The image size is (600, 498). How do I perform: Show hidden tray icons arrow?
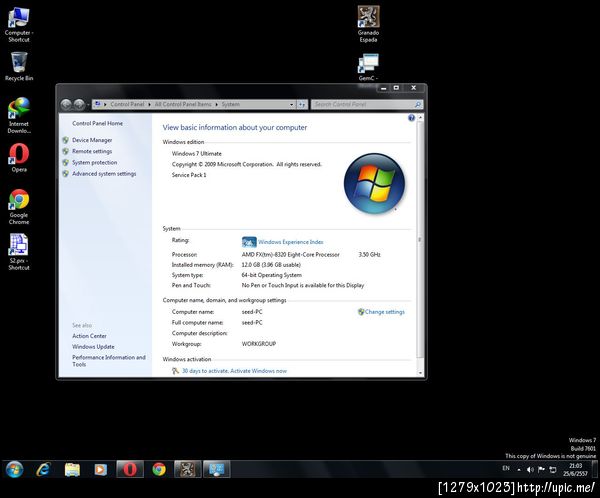(x=519, y=470)
